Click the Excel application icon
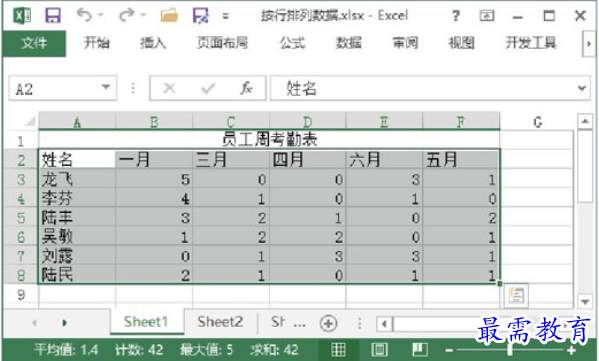599x361 pixels. [22, 16]
